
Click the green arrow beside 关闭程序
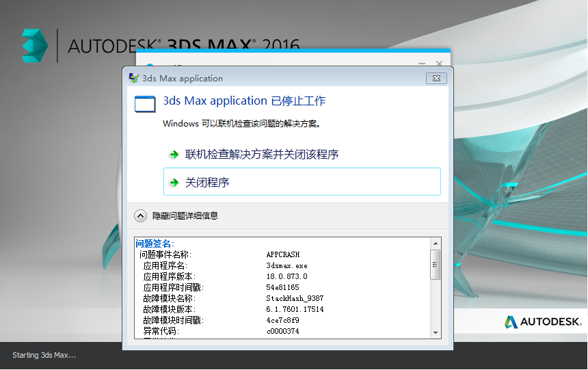[174, 183]
